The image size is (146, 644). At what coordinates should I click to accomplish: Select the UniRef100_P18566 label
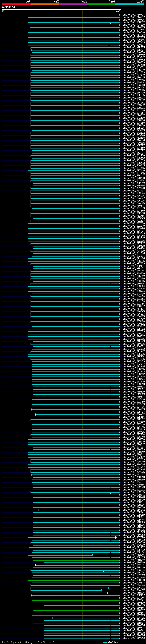click(134, 464)
